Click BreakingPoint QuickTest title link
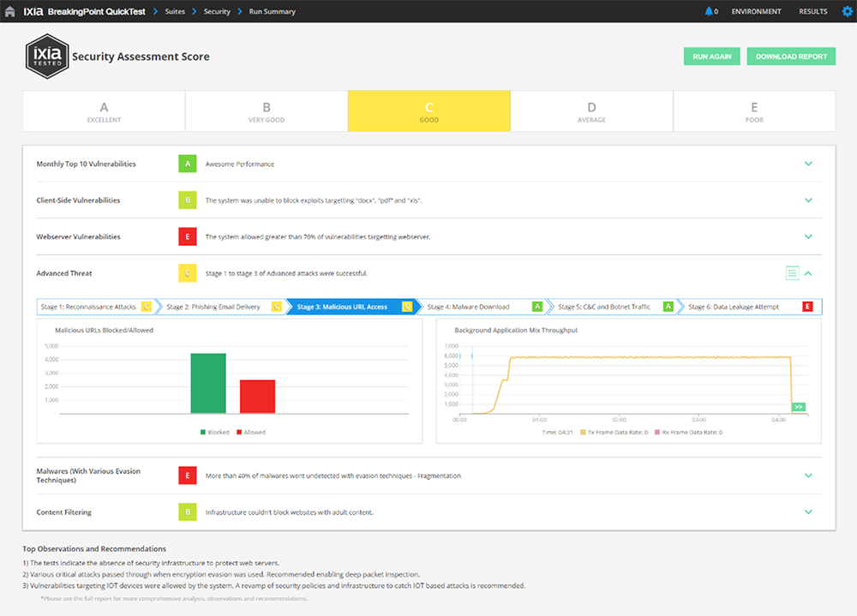The height and width of the screenshot is (616, 857). click(96, 11)
